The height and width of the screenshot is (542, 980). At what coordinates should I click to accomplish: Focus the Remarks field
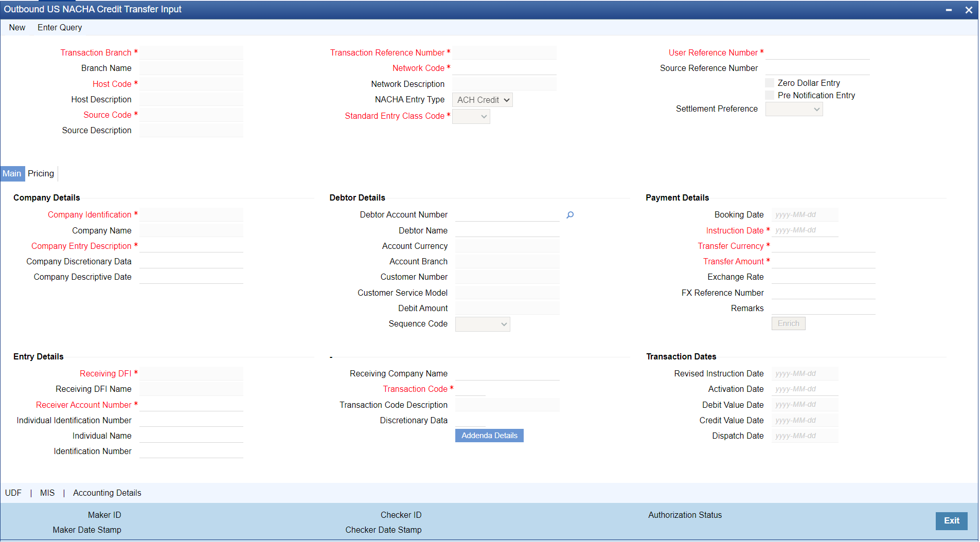pos(824,308)
